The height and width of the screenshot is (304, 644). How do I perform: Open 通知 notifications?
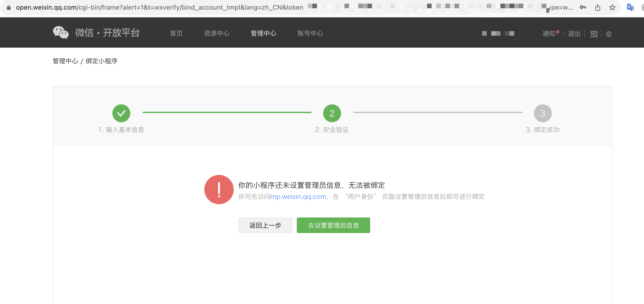click(x=549, y=33)
